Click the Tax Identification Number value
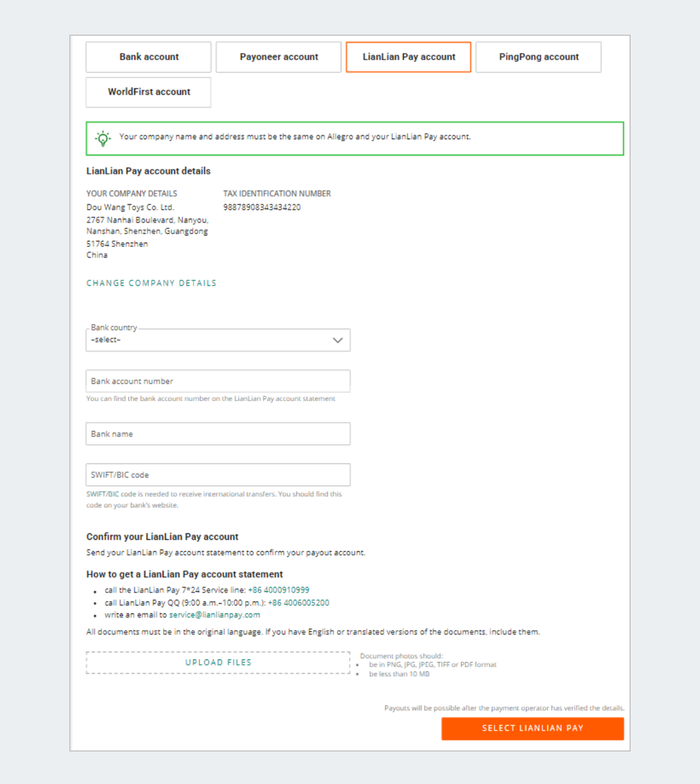 tap(262, 207)
